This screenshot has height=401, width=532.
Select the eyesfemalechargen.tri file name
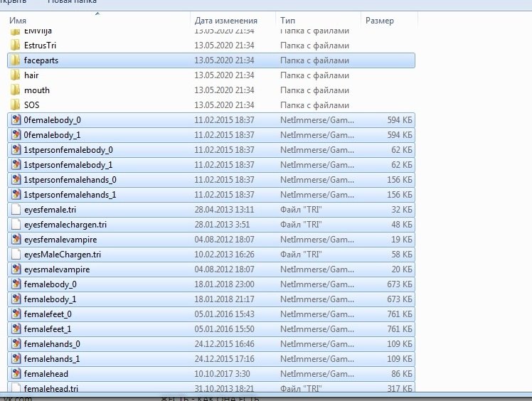pyautogui.click(x=65, y=225)
